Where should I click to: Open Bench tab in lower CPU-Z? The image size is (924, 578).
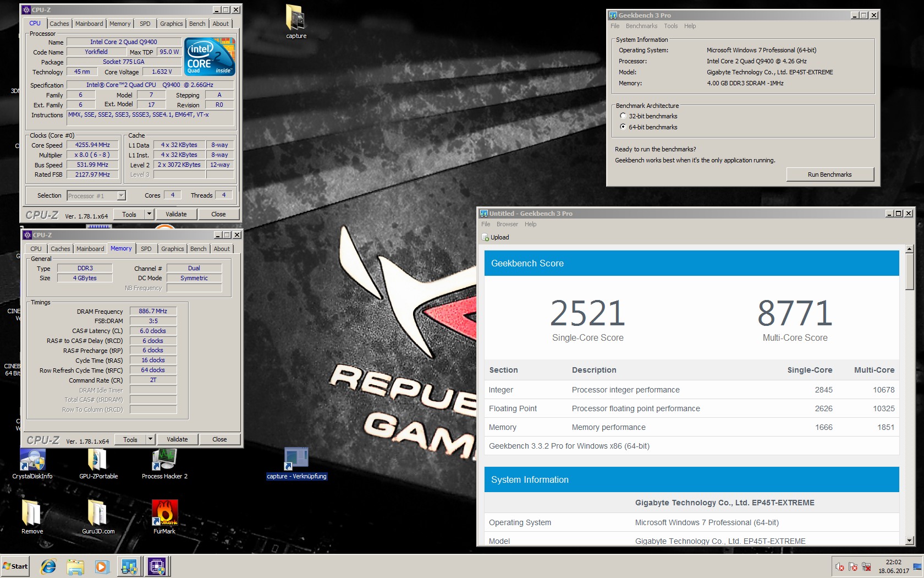pos(199,249)
